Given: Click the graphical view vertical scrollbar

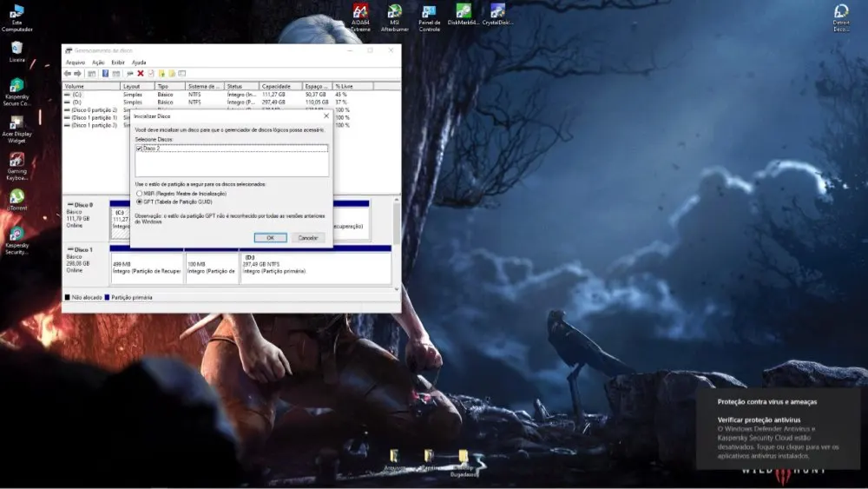Looking at the screenshot, I should pos(397,223).
